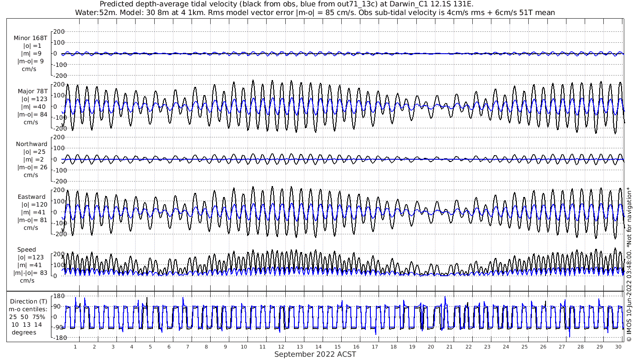Screen dimensions: 637x364
Task: Click "cm/s" unit under the Speed label
Action: pos(27,280)
